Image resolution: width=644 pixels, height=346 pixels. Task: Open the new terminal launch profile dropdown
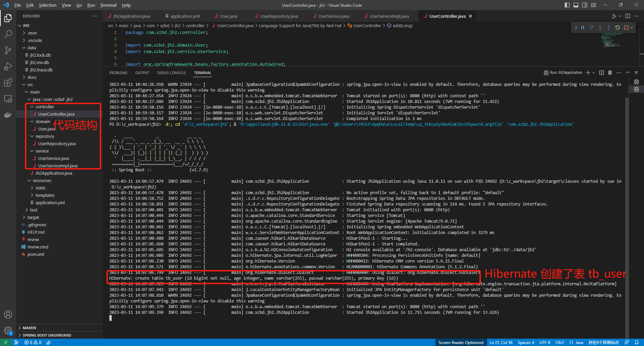[x=594, y=72]
